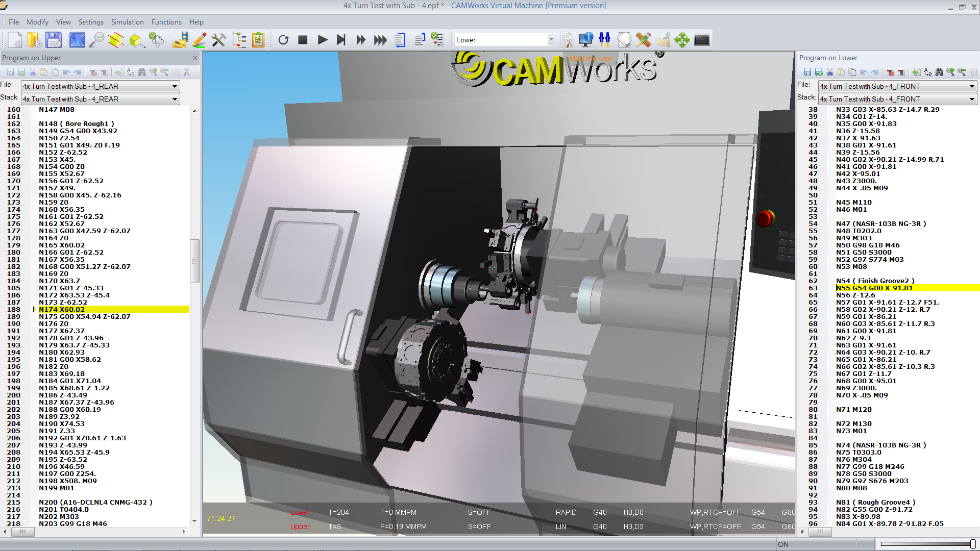This screenshot has height=551, width=980.
Task: Open File dropdown in Program on Upper
Action: pyautogui.click(x=100, y=86)
